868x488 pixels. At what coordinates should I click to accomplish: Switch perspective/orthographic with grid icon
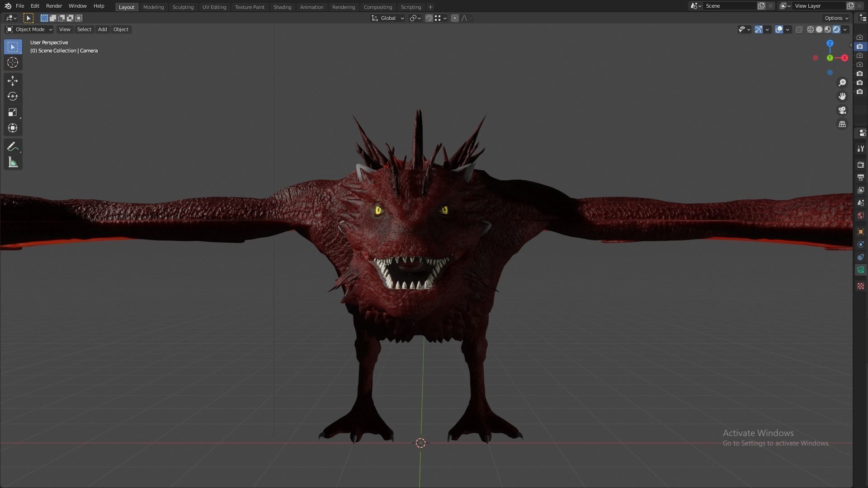pos(842,124)
